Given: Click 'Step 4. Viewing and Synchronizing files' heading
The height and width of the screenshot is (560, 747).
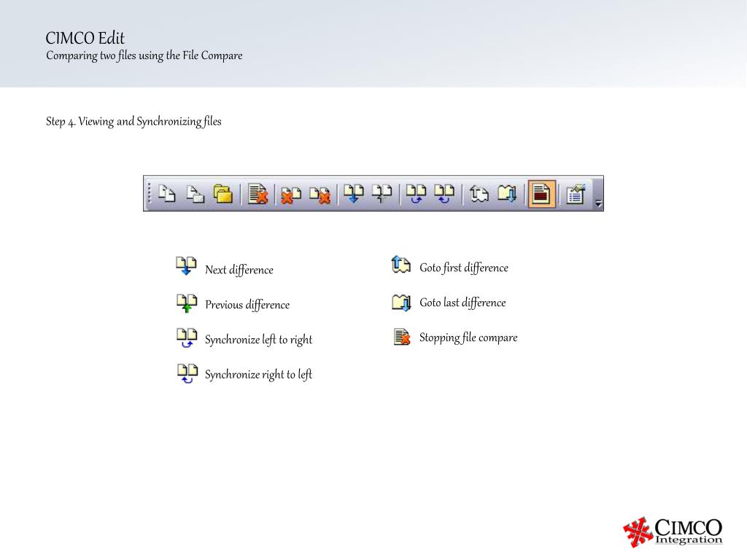Looking at the screenshot, I should pyautogui.click(x=134, y=122).
